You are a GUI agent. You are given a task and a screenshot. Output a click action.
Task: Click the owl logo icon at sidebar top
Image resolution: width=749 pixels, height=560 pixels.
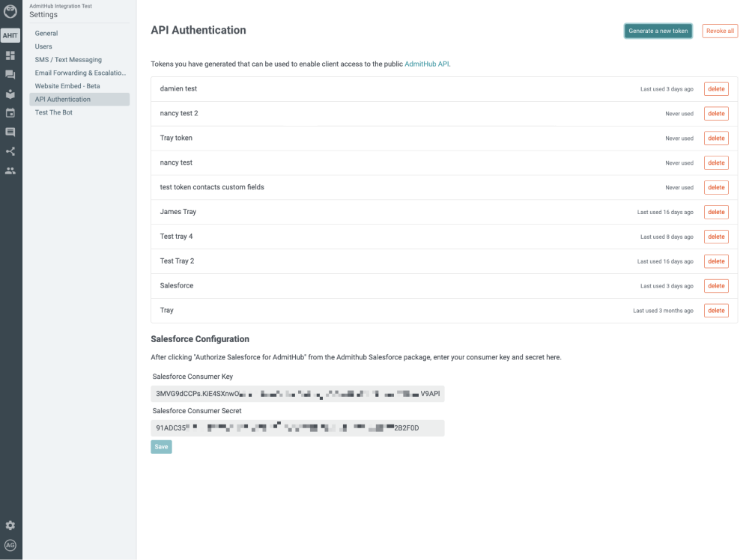[x=10, y=10]
